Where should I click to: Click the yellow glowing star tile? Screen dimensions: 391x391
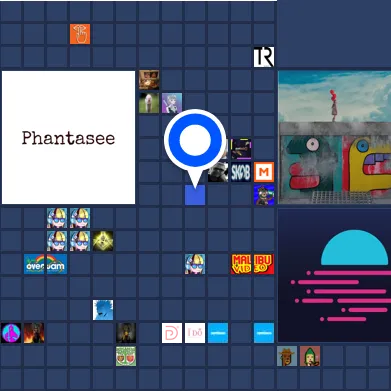pyautogui.click(x=103, y=241)
